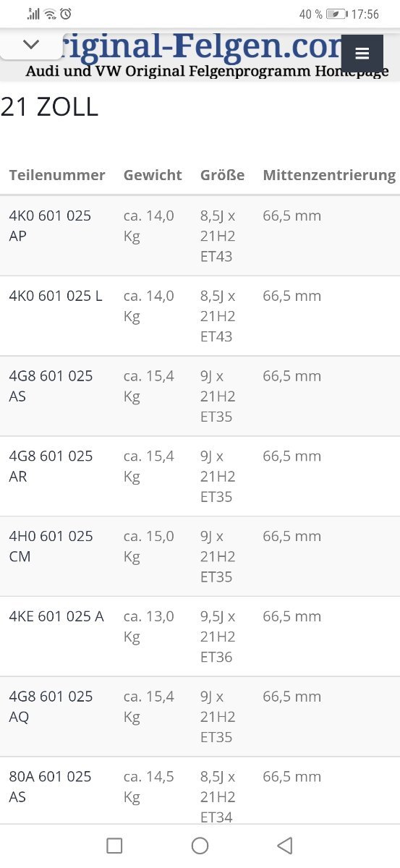The height and width of the screenshot is (868, 400).
Task: Select the Gewicht column header
Action: coord(153,175)
